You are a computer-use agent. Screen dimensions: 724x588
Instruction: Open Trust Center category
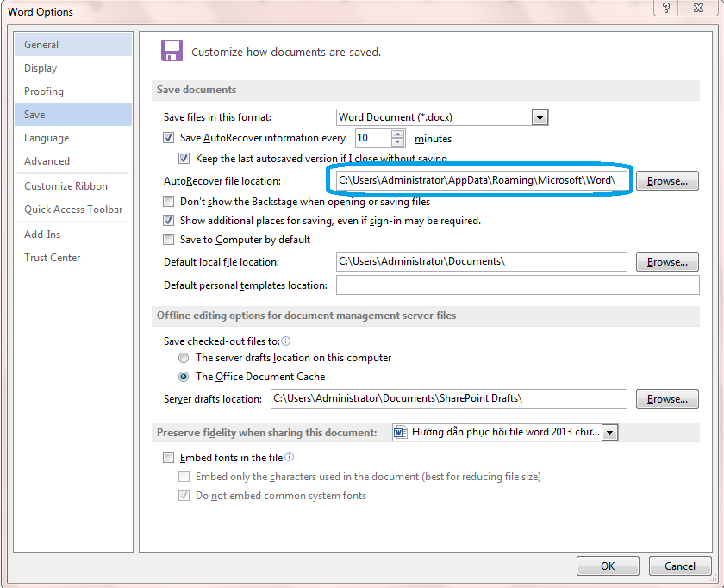52,258
